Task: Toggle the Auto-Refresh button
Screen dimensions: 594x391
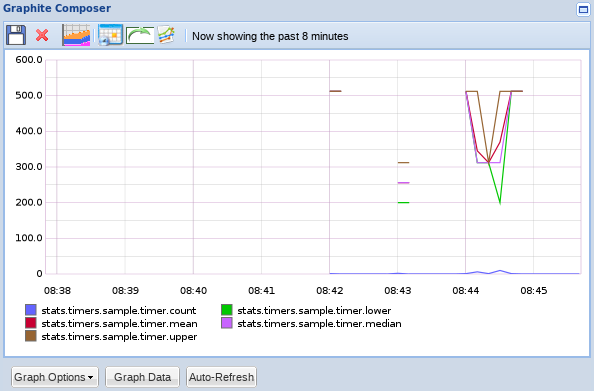Action: tap(221, 377)
